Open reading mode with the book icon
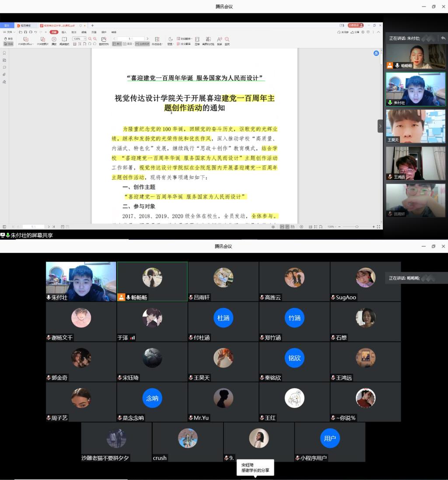The height and width of the screenshot is (480, 448). 64,39
